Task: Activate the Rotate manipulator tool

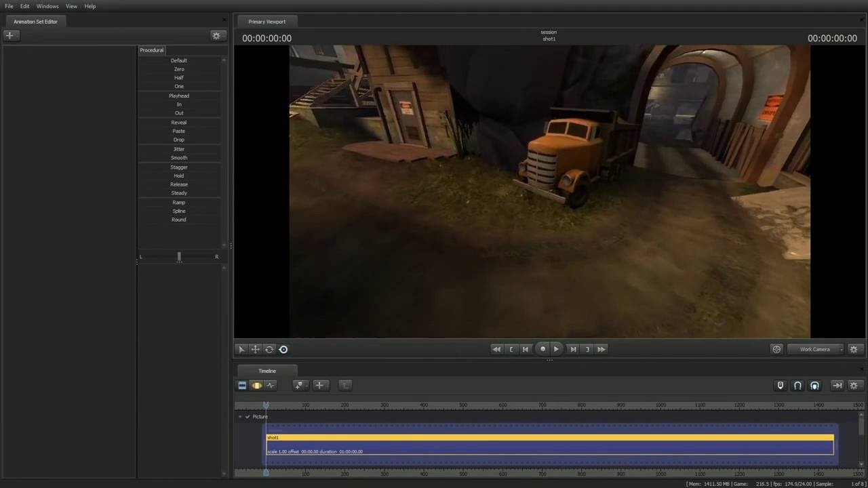Action: point(269,349)
